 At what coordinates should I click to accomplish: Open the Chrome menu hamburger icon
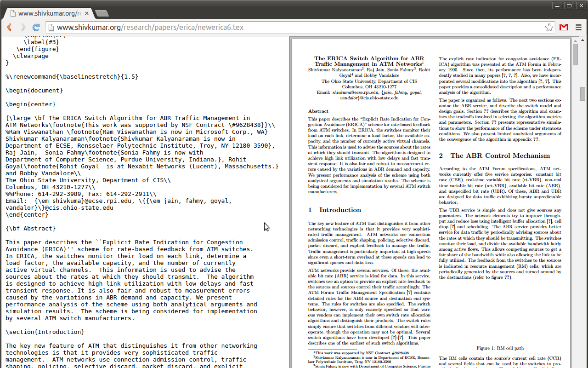point(578,28)
